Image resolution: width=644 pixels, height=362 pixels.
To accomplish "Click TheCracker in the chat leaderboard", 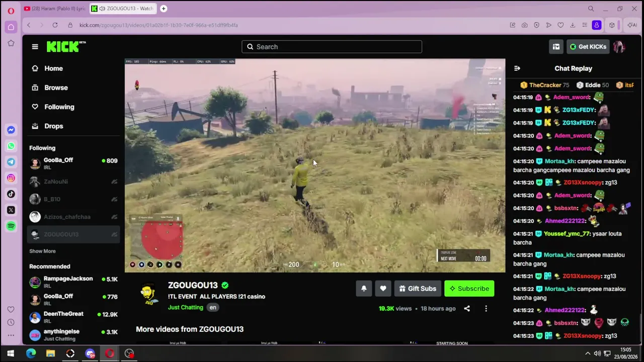I will pos(545,85).
